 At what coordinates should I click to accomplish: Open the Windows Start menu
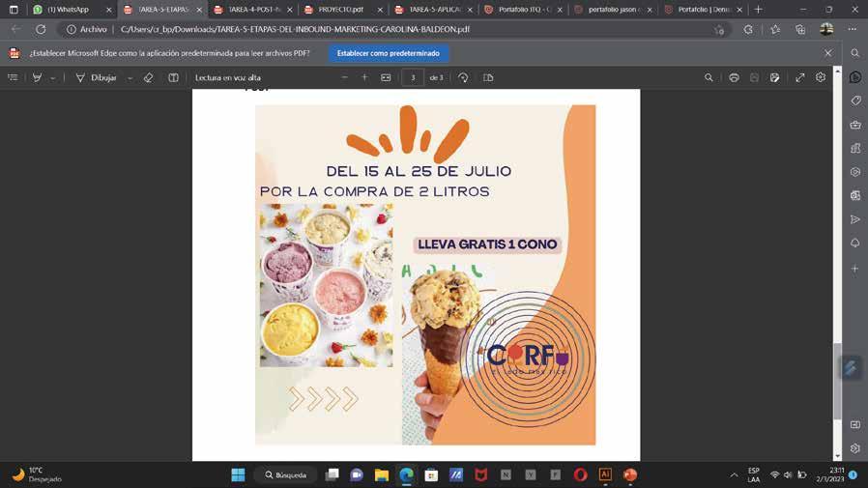(x=238, y=474)
